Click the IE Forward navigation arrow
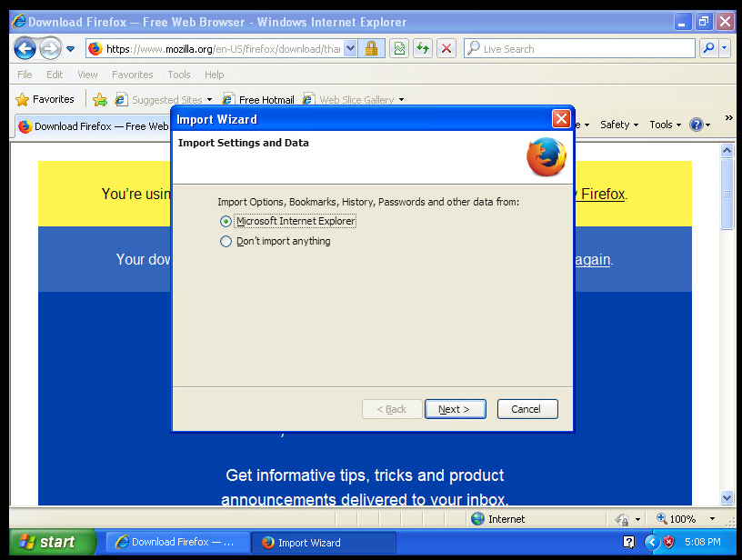The width and height of the screenshot is (742, 560). click(x=50, y=48)
